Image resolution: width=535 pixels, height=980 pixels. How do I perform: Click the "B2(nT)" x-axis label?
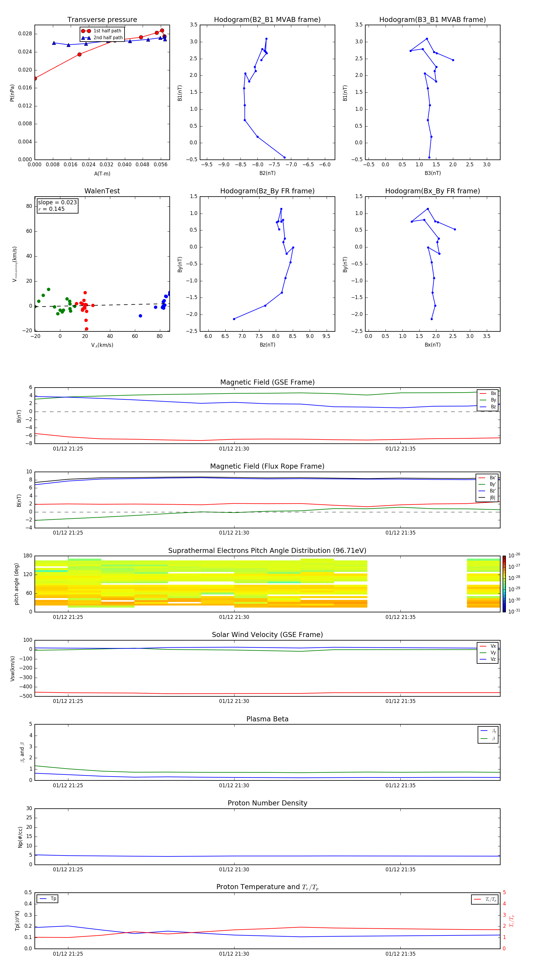pyautogui.click(x=267, y=173)
